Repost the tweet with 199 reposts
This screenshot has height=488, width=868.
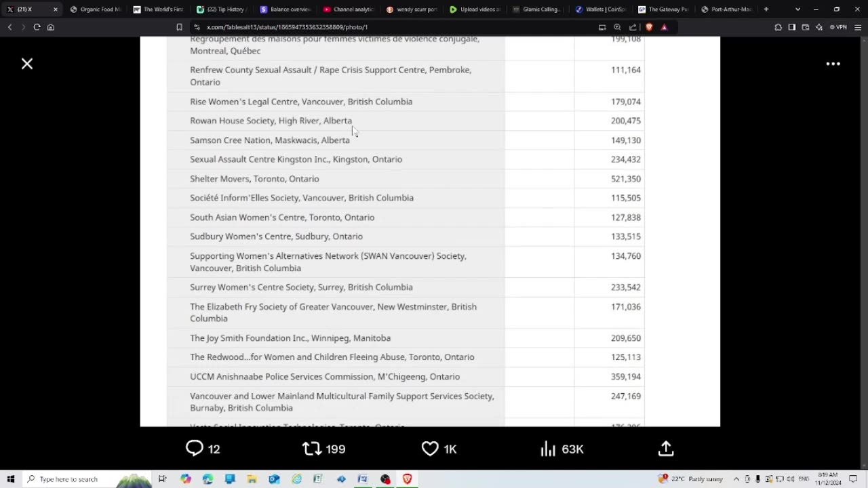(x=324, y=449)
